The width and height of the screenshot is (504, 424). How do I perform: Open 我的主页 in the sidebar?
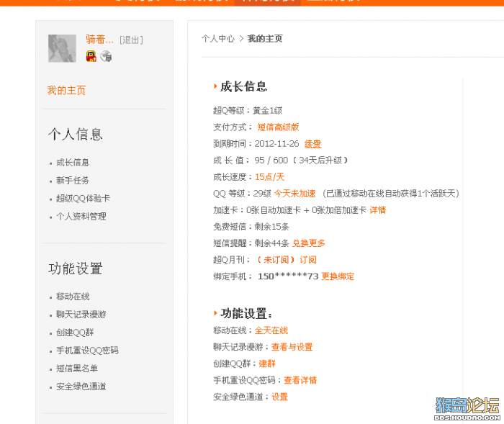click(66, 90)
